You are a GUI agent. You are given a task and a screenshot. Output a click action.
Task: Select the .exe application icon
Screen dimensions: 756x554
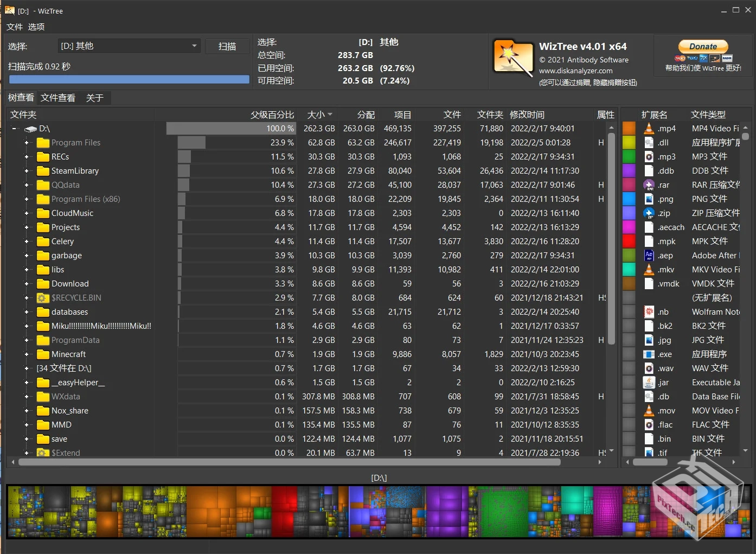[649, 354]
